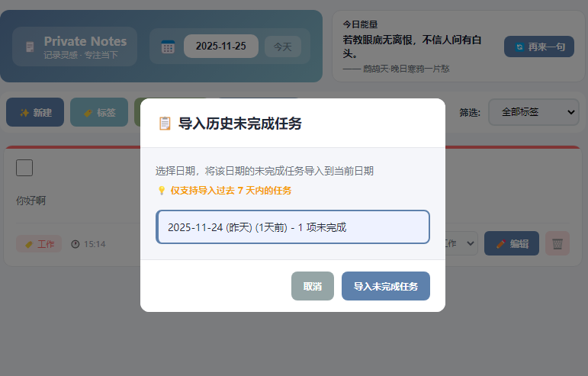Click the quote source 鹧鸪天·晚日寒鸦一片愁
Viewport: 588px width, 376px height.
(x=406, y=69)
